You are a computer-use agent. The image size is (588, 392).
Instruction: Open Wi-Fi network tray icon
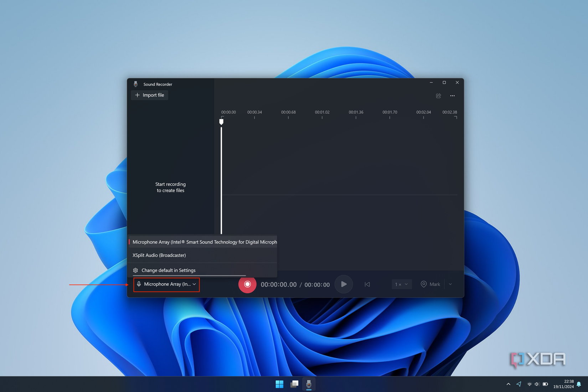click(x=530, y=384)
